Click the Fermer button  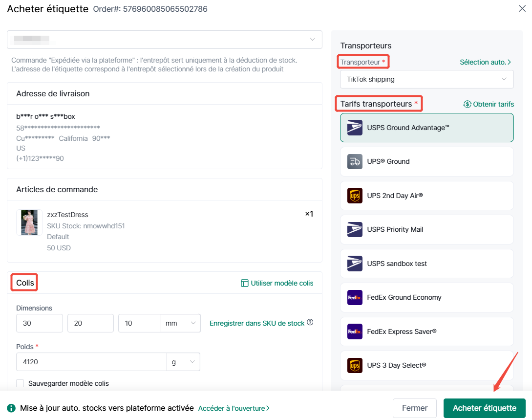[x=415, y=408]
